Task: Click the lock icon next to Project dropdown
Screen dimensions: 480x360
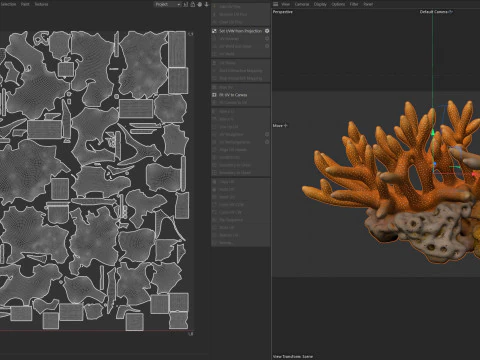Action: pos(193,4)
